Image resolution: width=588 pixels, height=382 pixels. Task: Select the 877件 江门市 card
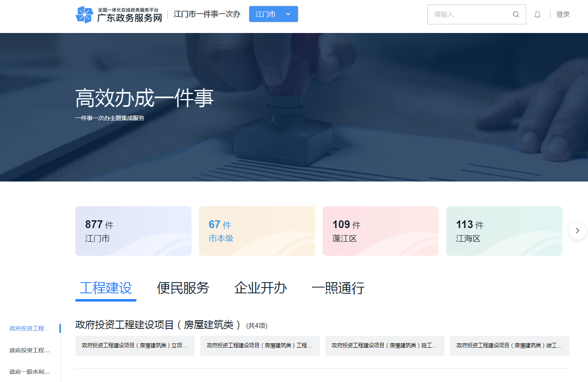(133, 231)
